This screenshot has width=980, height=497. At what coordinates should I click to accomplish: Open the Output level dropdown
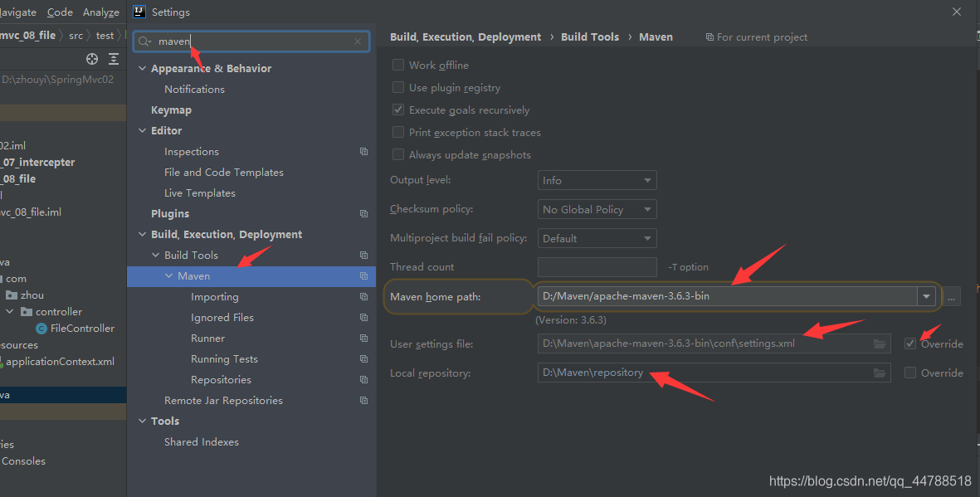point(597,181)
